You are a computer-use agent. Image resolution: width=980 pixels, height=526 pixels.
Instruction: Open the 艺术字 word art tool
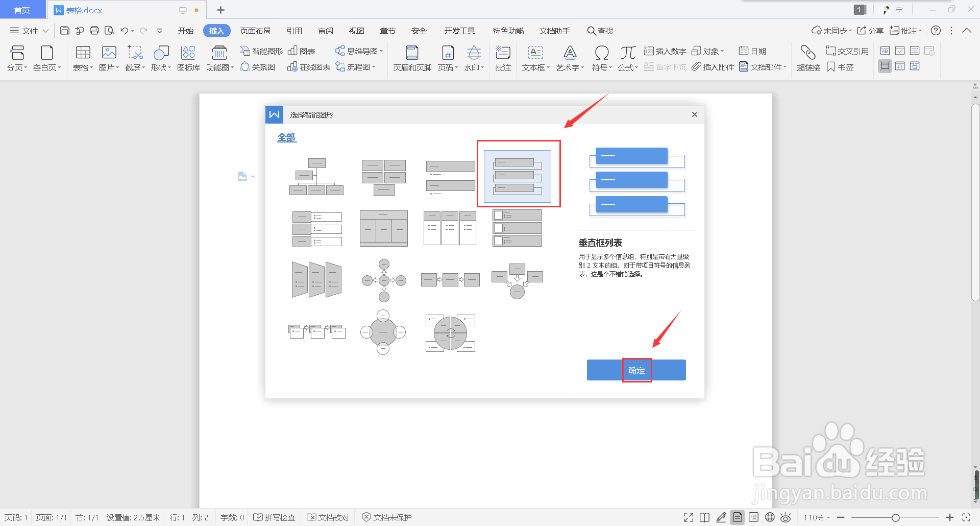[x=570, y=58]
